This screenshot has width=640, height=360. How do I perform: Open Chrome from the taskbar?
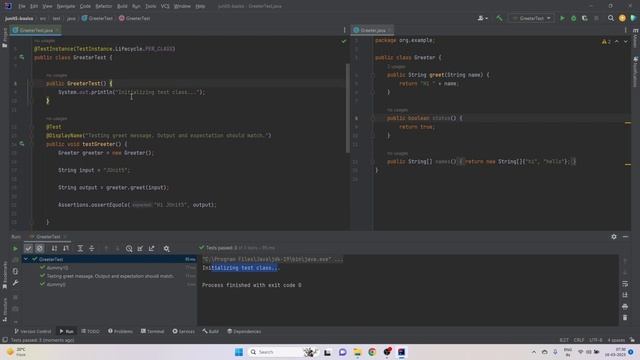pos(372,352)
